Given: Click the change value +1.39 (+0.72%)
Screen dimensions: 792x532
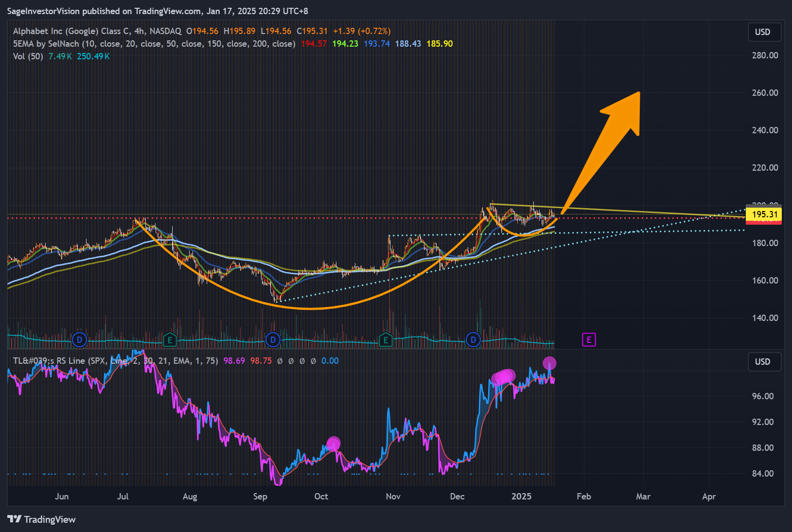Looking at the screenshot, I should (x=362, y=31).
